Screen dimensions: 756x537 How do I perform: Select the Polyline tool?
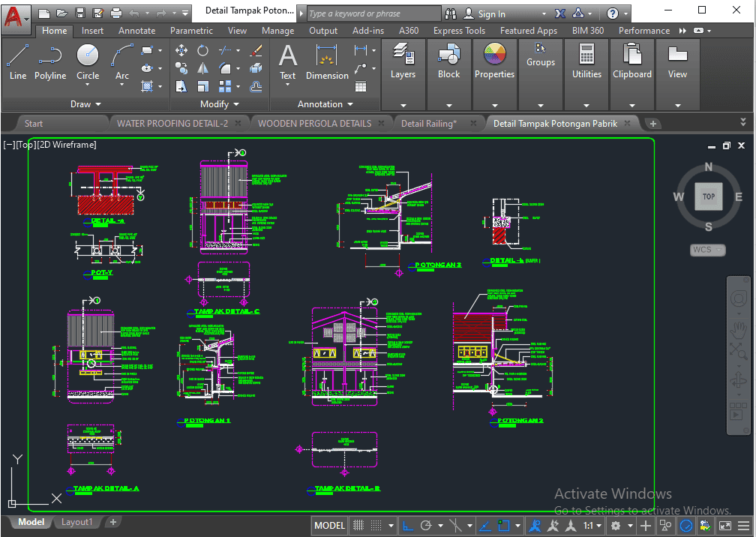(50, 61)
